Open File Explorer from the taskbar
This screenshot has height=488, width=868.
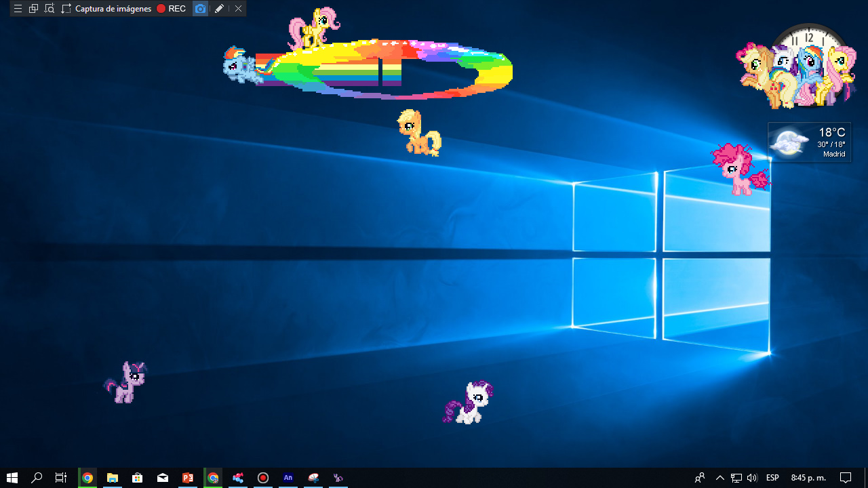click(x=113, y=478)
